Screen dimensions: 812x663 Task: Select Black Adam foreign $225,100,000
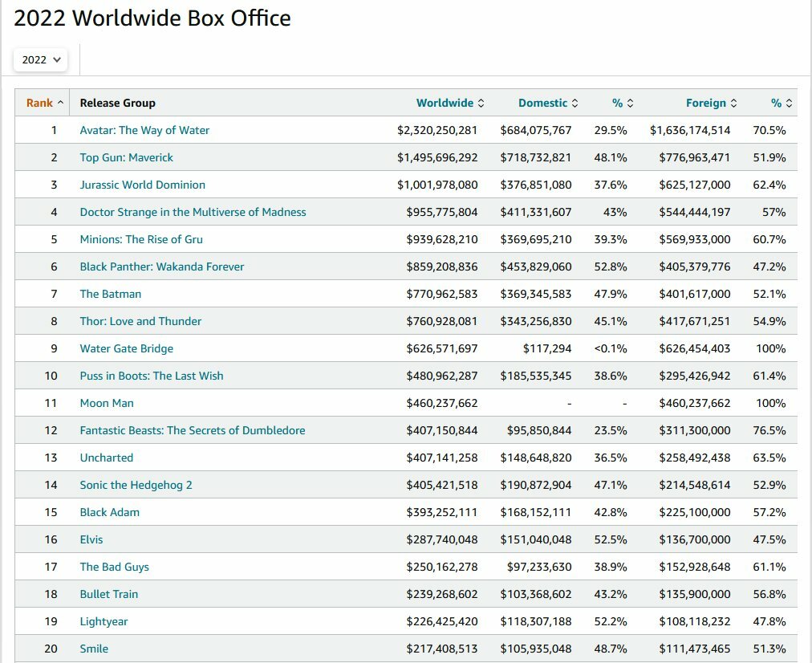pos(694,512)
